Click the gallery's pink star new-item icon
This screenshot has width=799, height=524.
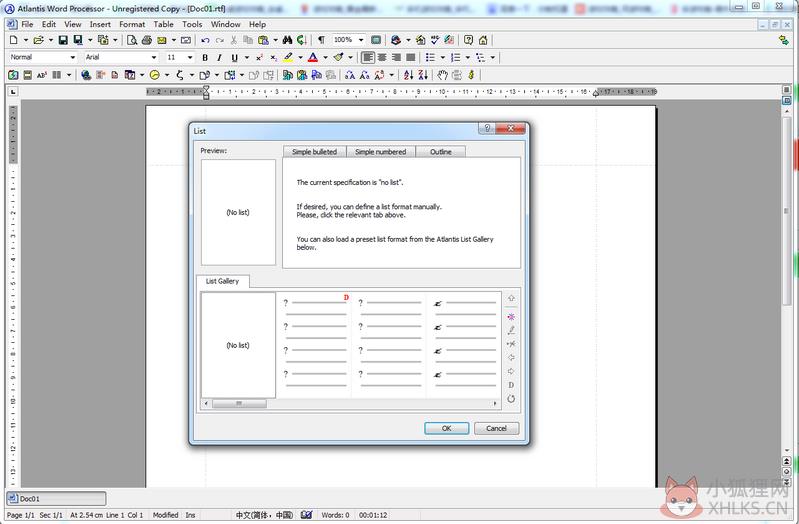coord(511,317)
